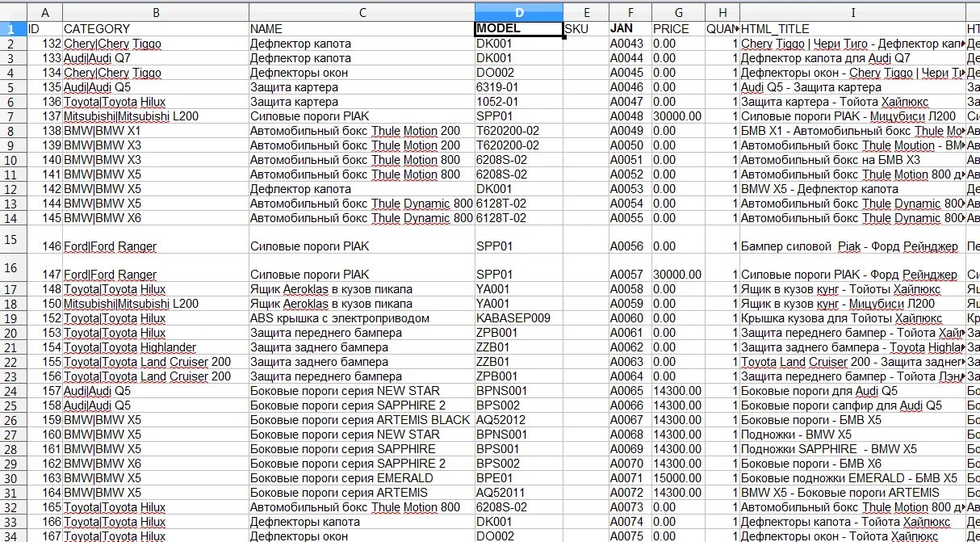
Task: Select row 16 header
Action: [13, 268]
